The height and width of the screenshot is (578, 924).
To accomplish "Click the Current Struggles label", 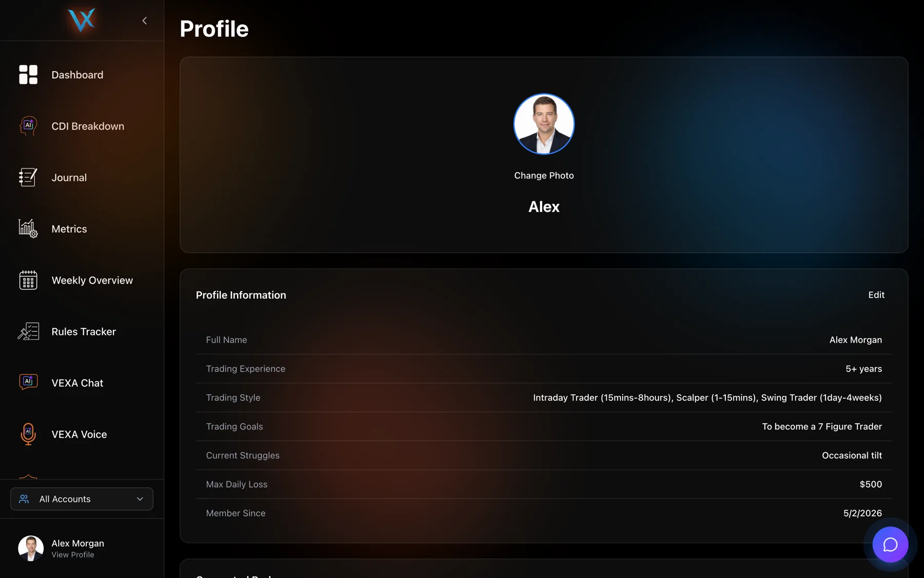I will pos(243,455).
